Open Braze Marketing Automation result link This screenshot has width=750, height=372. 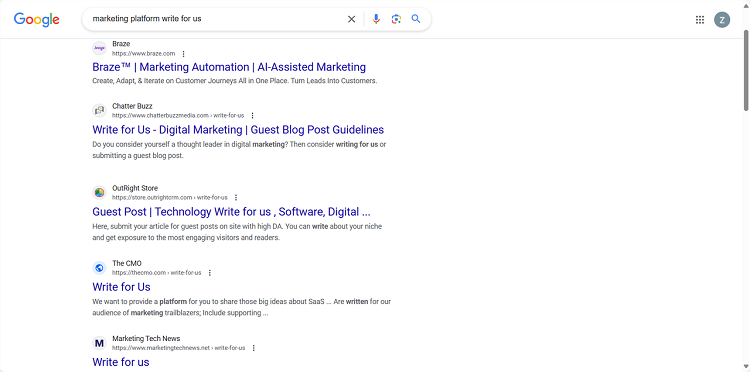coord(229,67)
